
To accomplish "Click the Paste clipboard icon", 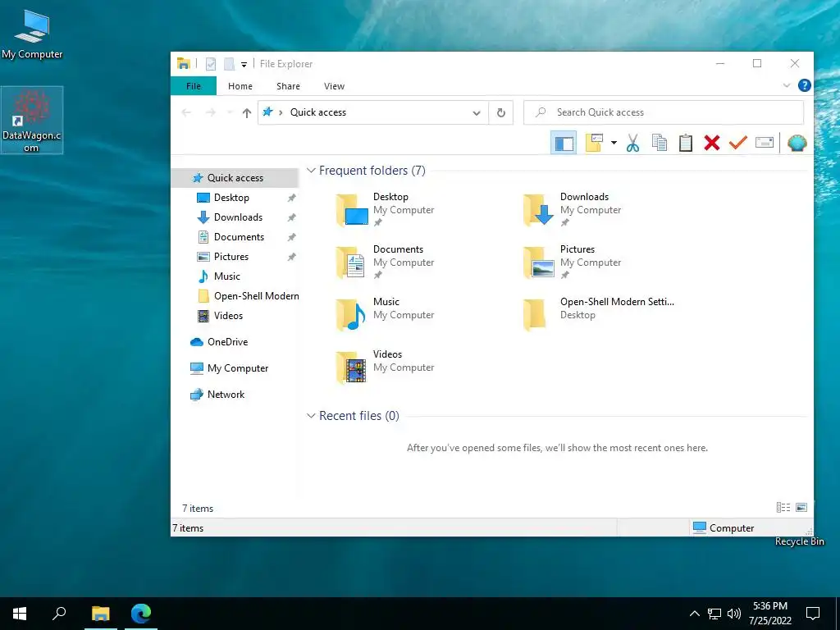I will (x=686, y=143).
